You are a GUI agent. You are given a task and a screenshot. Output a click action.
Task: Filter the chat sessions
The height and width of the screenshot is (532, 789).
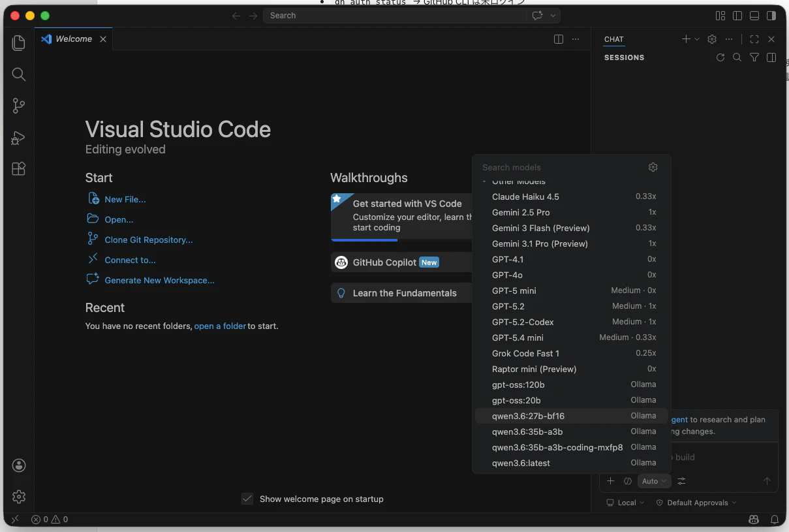pos(754,57)
